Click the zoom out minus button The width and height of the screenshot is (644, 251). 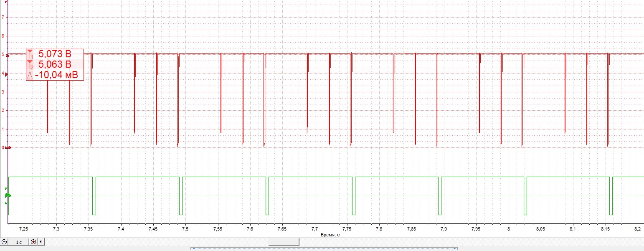tap(4, 242)
